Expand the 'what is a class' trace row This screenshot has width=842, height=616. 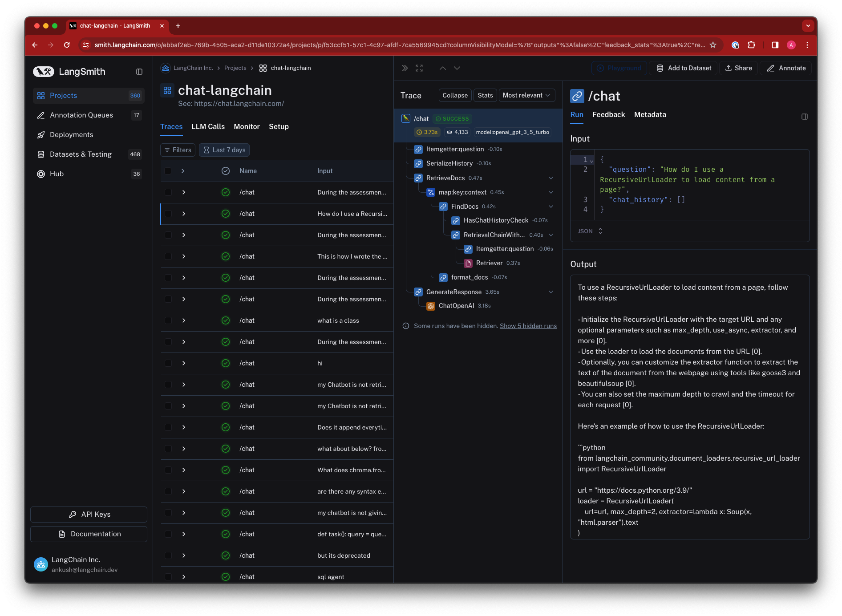pyautogui.click(x=183, y=320)
